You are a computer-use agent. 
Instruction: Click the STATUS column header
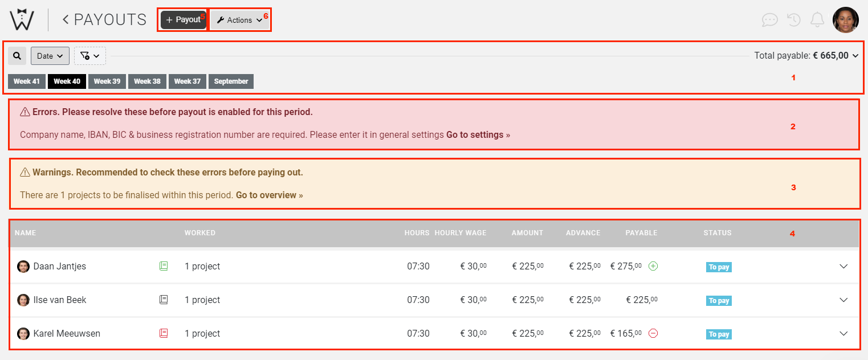tap(718, 233)
